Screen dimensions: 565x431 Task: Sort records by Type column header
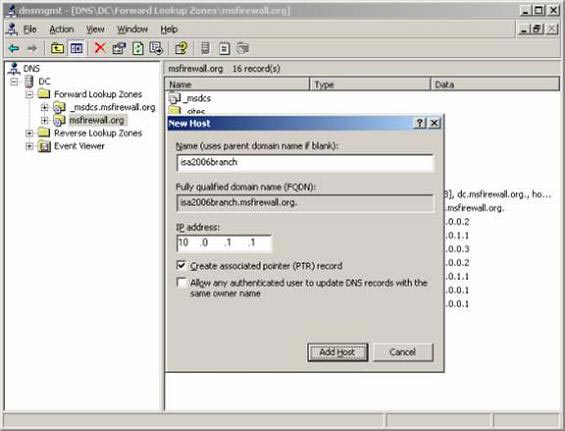[x=370, y=84]
